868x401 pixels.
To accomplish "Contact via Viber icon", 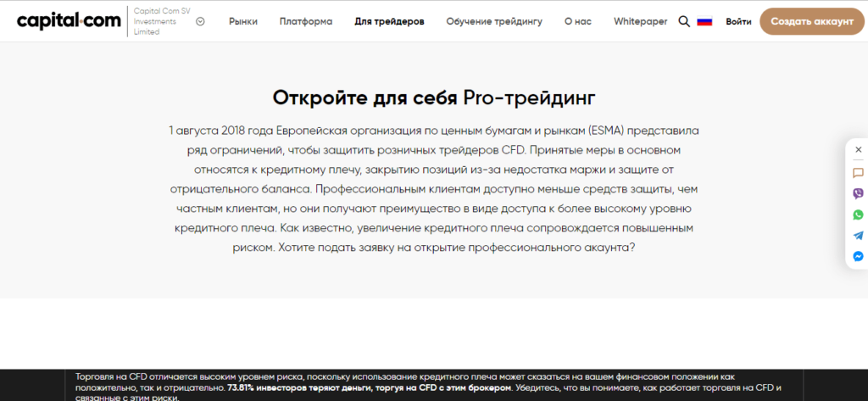I will pos(858,193).
